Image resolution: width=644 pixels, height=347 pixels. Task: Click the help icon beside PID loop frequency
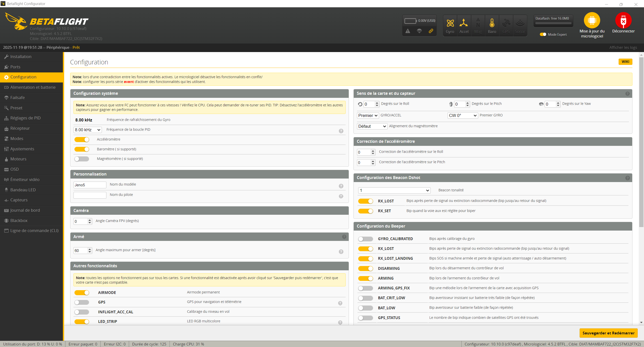(x=341, y=131)
